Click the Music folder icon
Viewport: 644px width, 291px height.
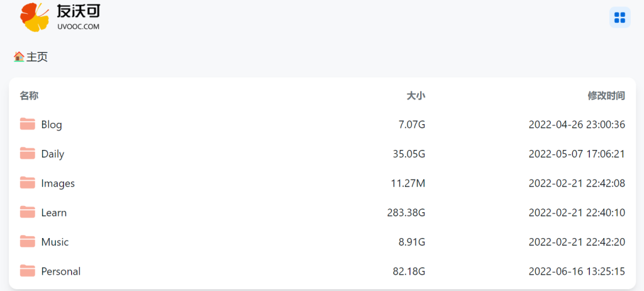click(27, 242)
